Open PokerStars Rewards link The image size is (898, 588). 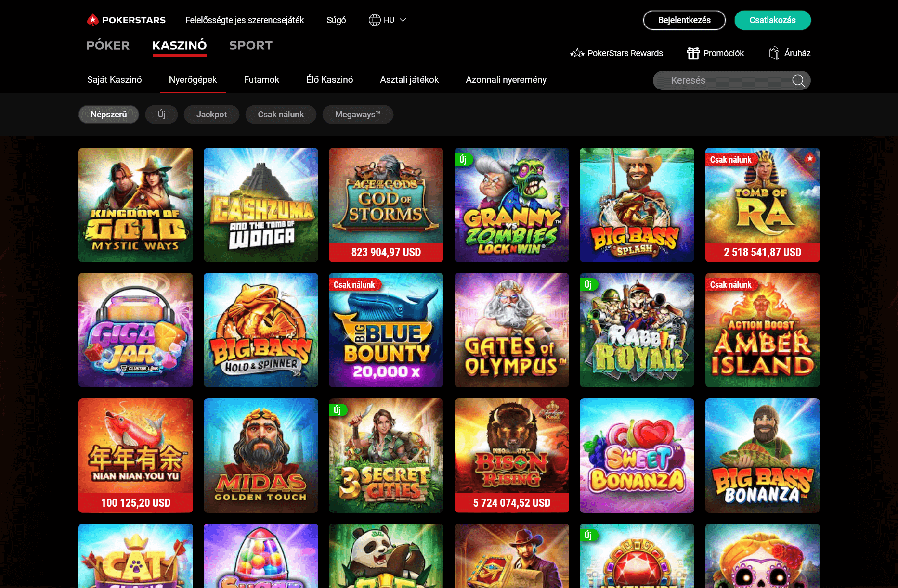pyautogui.click(x=625, y=53)
